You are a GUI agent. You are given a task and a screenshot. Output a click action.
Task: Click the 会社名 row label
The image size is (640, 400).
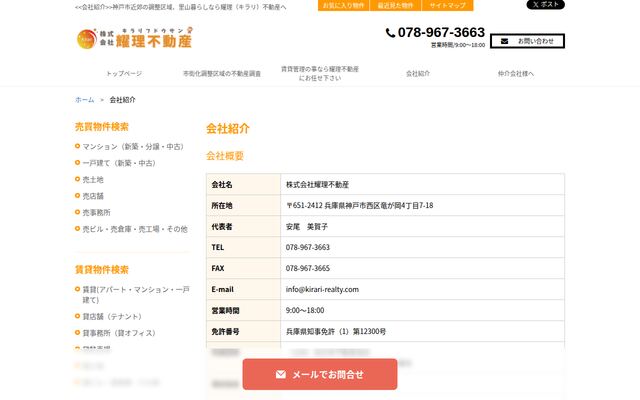click(222, 184)
